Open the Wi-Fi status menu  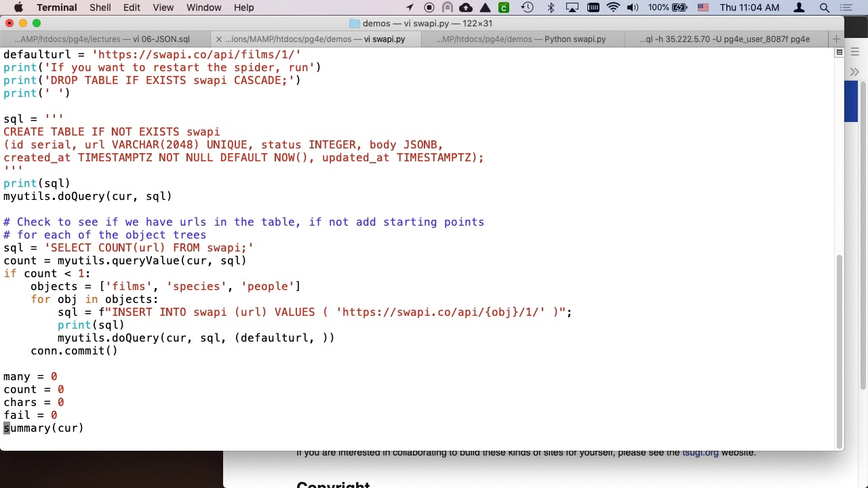[x=614, y=7]
